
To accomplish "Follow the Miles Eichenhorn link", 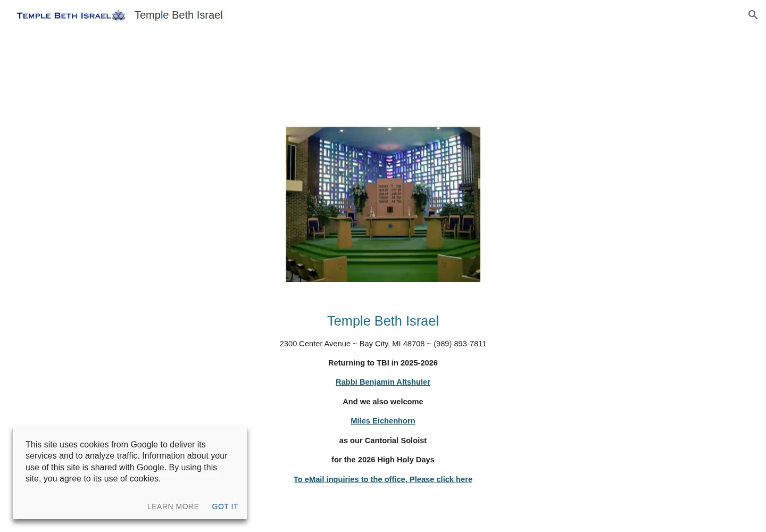I will tap(383, 421).
